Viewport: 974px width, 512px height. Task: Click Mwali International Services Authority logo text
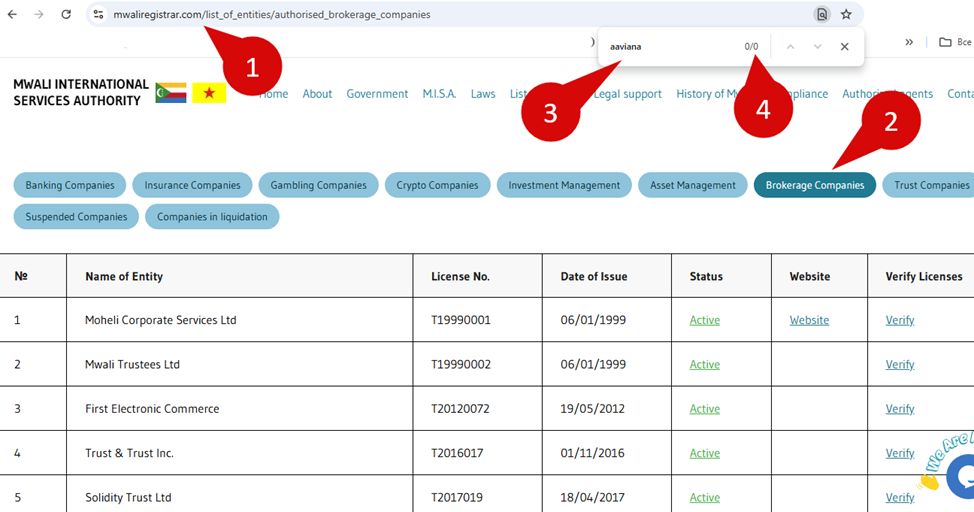coord(81,93)
